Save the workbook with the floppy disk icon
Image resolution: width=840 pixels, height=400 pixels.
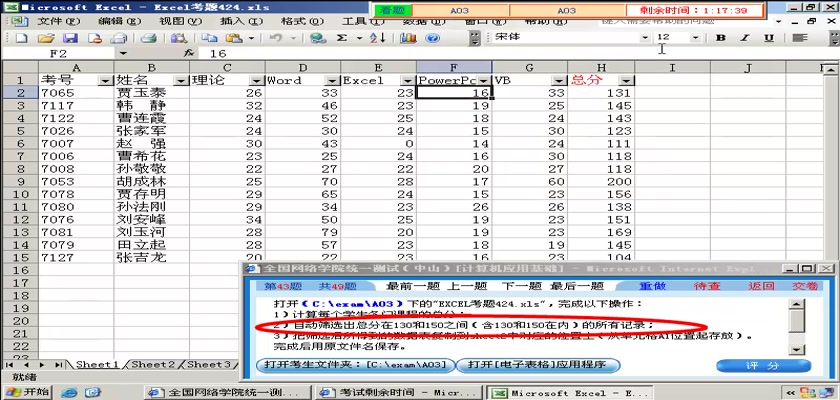coord(71,38)
